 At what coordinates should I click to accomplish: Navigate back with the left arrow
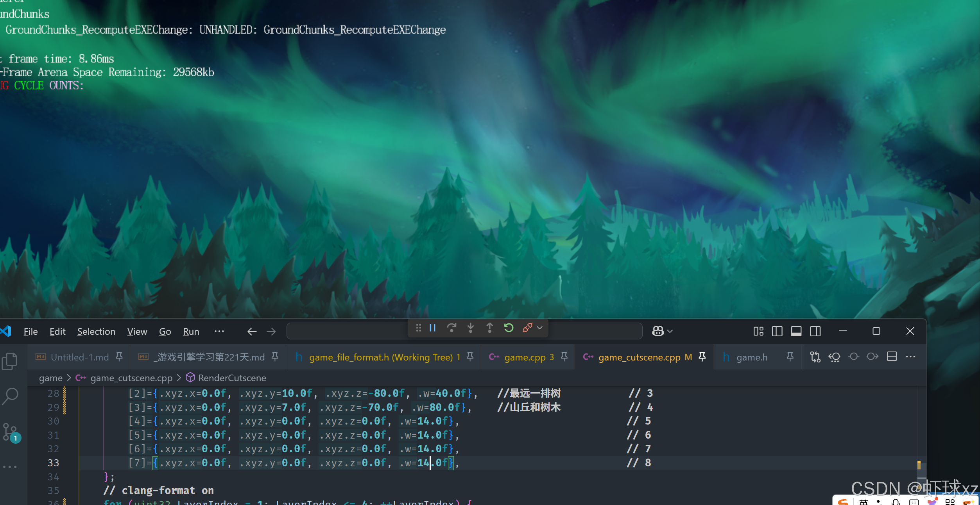(x=252, y=332)
